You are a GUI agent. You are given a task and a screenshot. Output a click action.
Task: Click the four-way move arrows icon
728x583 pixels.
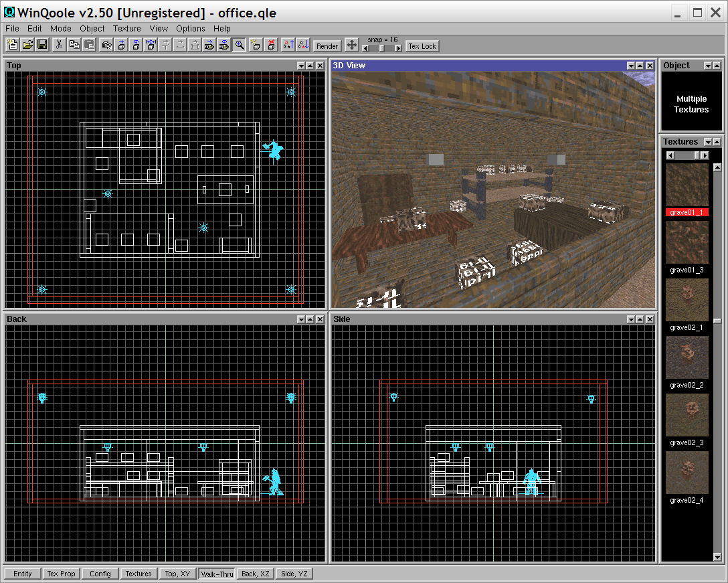[352, 46]
